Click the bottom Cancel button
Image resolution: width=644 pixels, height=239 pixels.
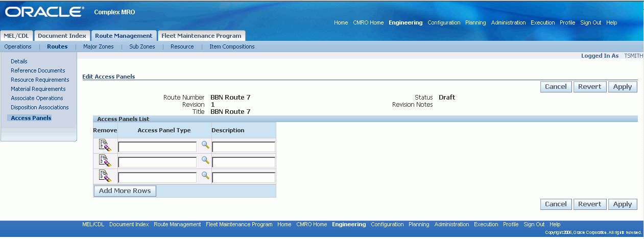click(556, 204)
